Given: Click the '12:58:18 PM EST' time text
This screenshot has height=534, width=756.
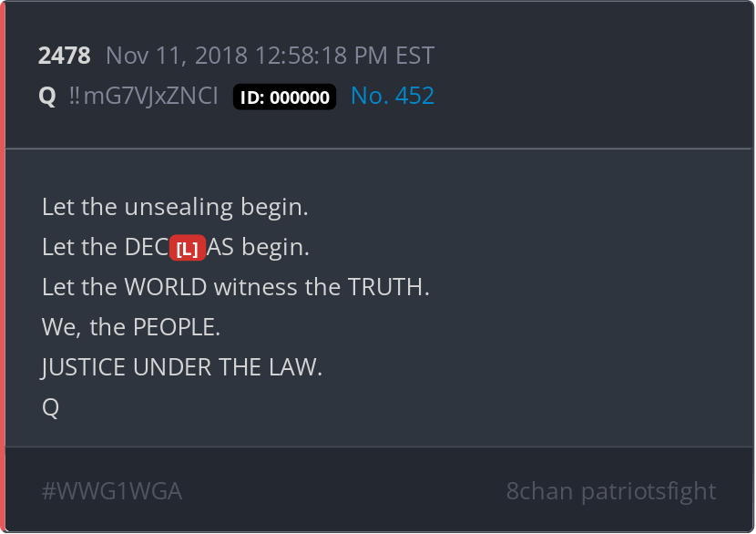Looking at the screenshot, I should click(x=344, y=56).
